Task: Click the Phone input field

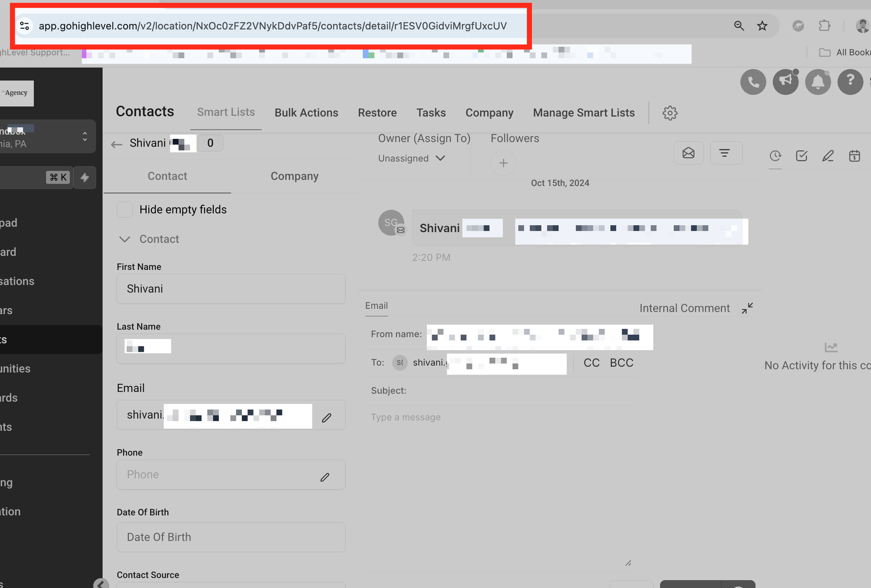Action: [x=220, y=475]
